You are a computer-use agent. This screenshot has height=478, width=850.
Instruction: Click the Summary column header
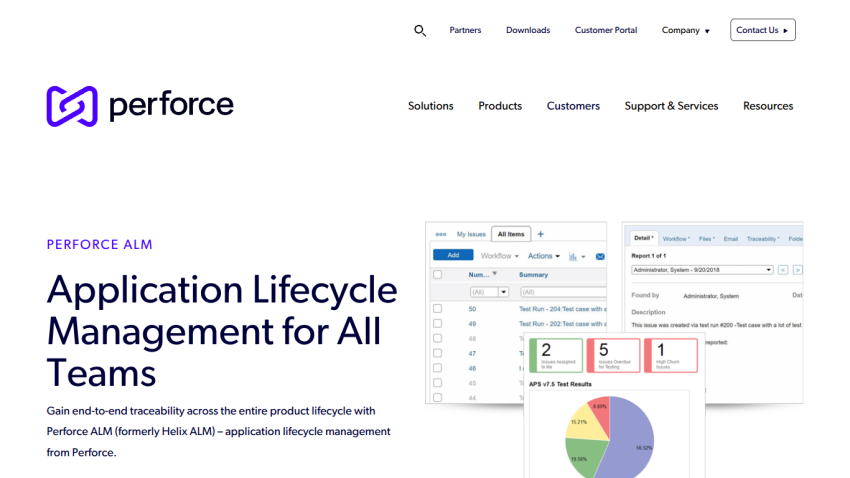533,275
